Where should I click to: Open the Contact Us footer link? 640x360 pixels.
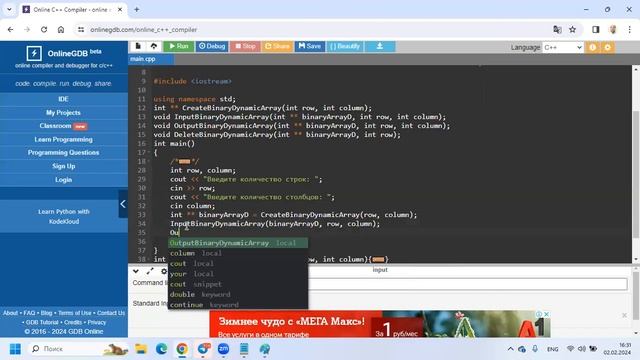pos(111,313)
